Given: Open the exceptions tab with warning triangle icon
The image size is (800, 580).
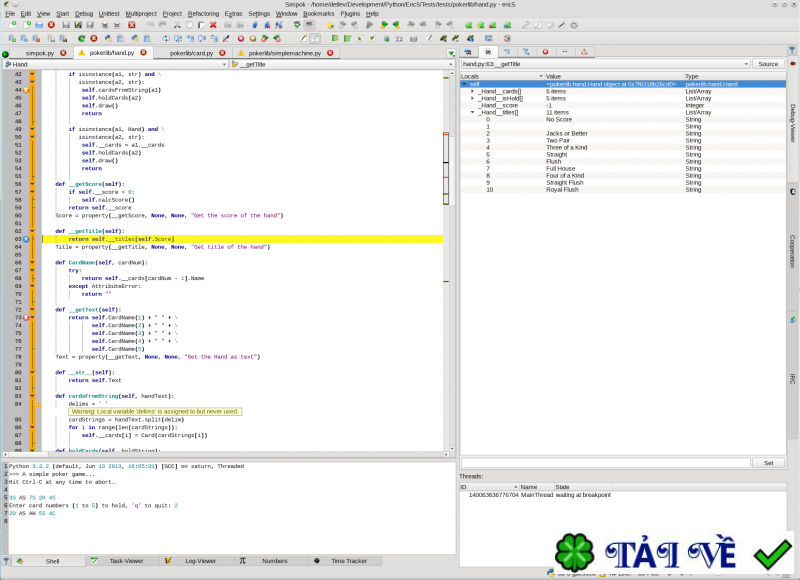Looking at the screenshot, I should coord(585,51).
